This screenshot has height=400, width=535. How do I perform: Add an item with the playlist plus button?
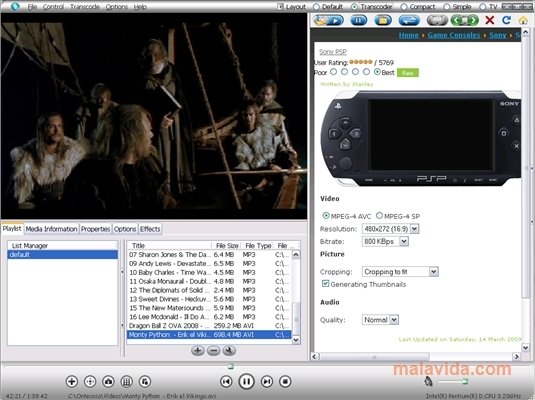(x=198, y=351)
